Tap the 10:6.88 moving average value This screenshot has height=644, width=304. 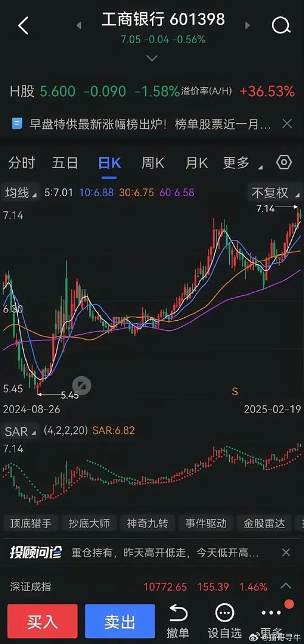(x=96, y=192)
